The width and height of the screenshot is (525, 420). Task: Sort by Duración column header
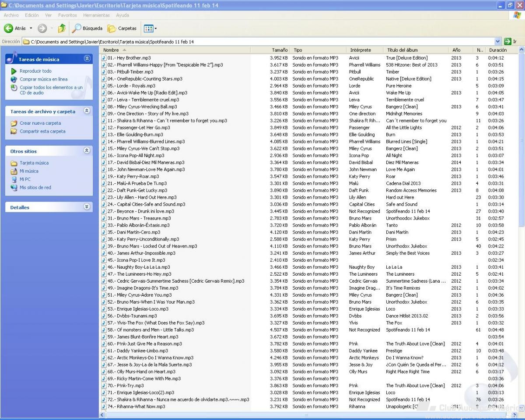[502, 50]
